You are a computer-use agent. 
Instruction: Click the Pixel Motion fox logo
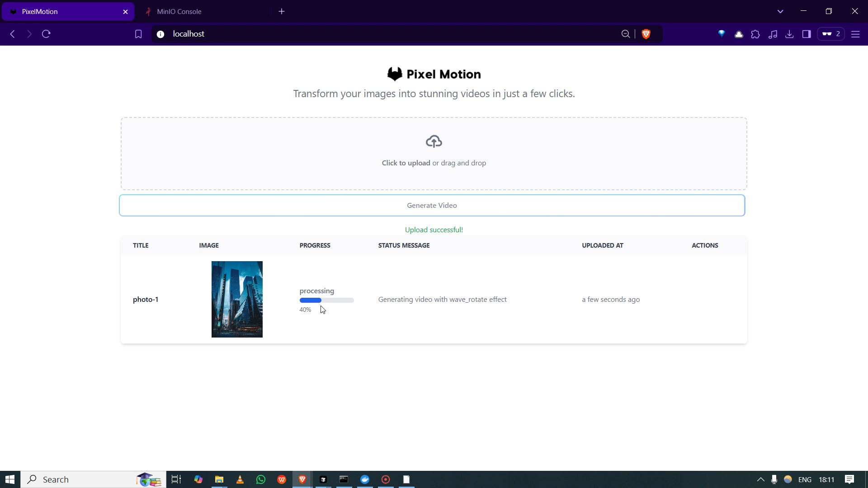tap(394, 74)
